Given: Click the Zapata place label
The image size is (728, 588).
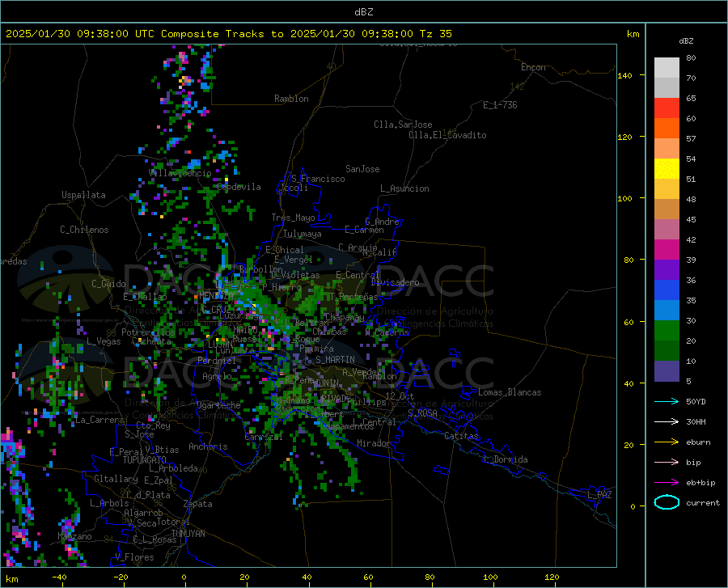Looking at the screenshot, I should tap(198, 504).
